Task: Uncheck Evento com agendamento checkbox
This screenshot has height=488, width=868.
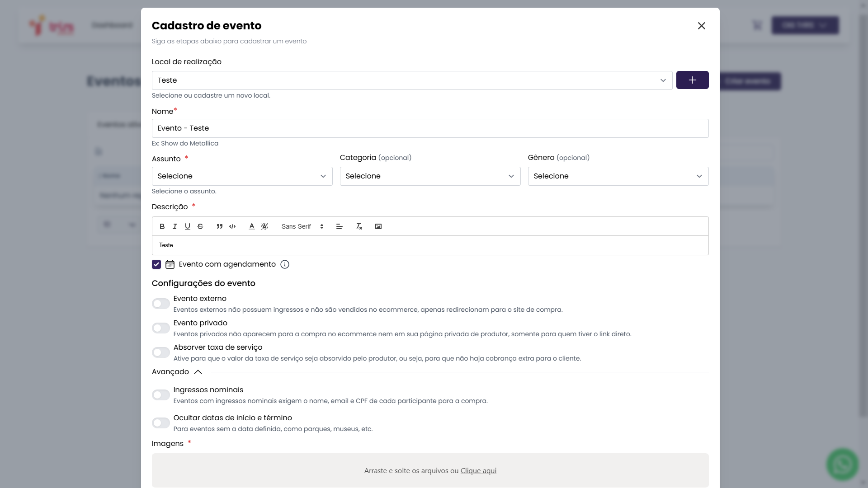Action: click(x=156, y=264)
